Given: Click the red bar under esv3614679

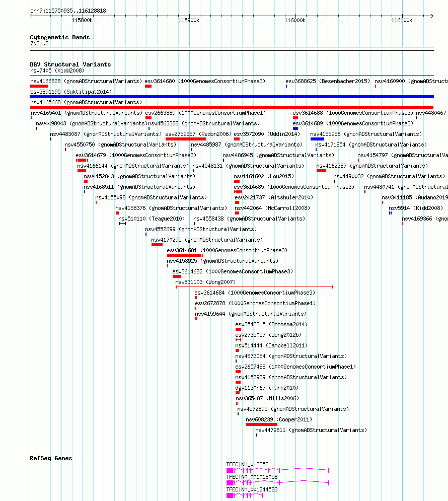Looking at the screenshot, I should point(82,160).
